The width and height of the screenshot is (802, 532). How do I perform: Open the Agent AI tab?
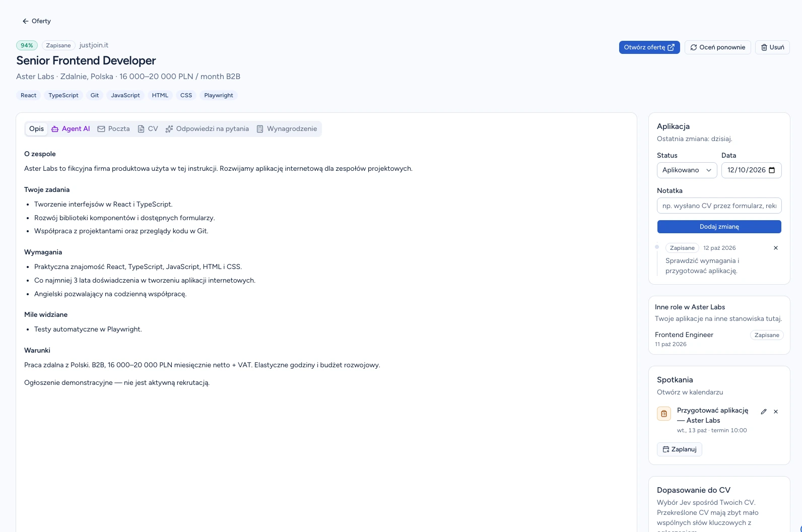71,129
